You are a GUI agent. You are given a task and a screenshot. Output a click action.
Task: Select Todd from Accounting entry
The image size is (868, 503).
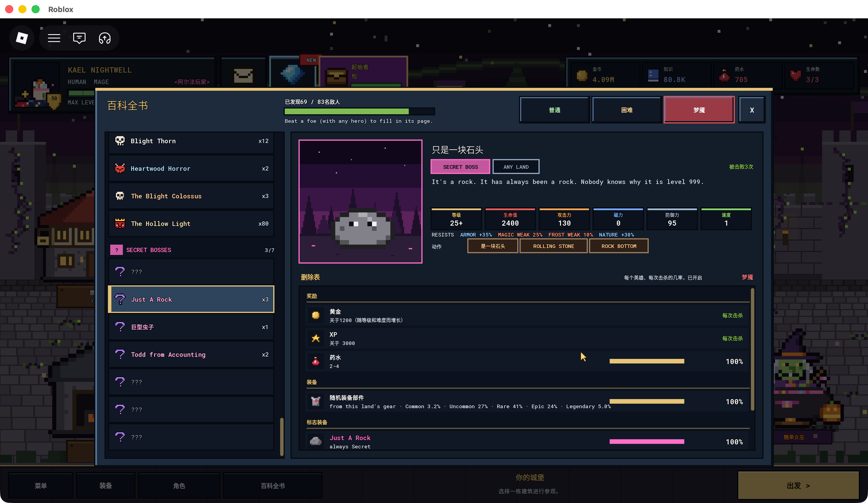click(x=191, y=355)
